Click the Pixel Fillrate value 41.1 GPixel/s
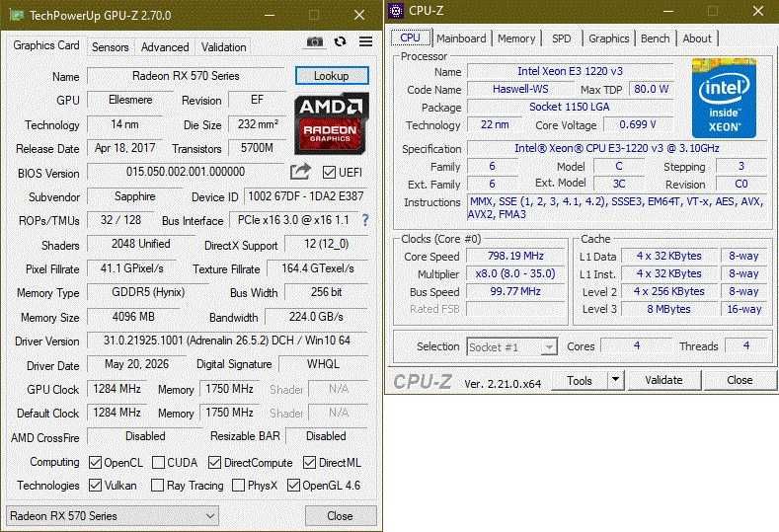Screen dimensions: 779x532 [x=131, y=268]
